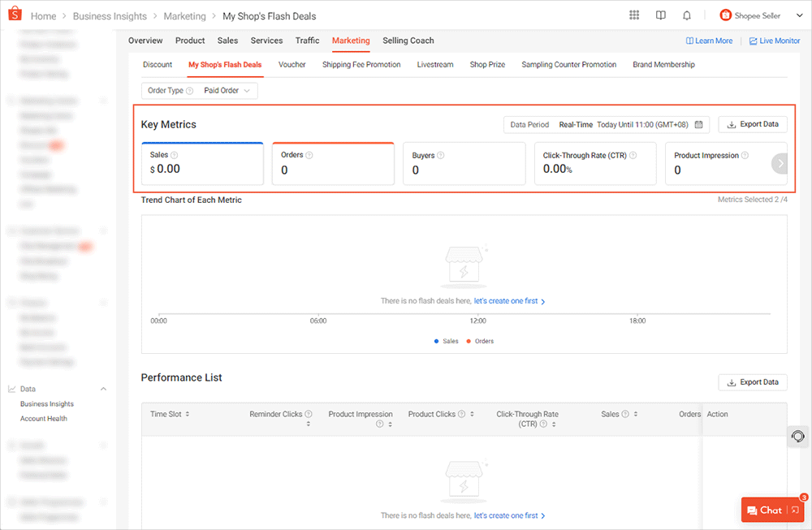812x530 pixels.
Task: Click the Buyers info question icon
Action: [x=441, y=155]
